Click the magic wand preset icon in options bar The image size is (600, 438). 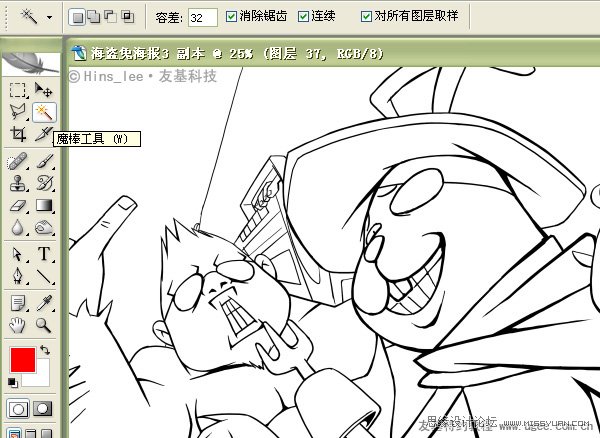click(29, 17)
